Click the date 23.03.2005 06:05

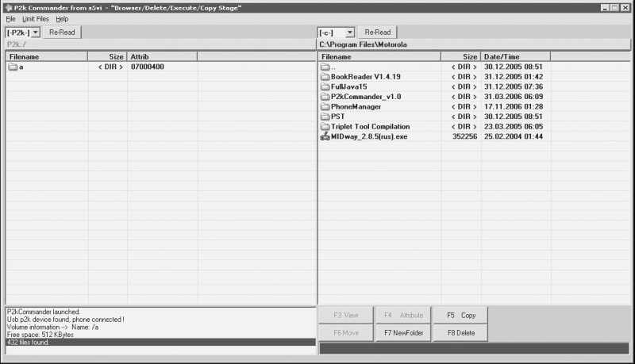click(x=514, y=127)
